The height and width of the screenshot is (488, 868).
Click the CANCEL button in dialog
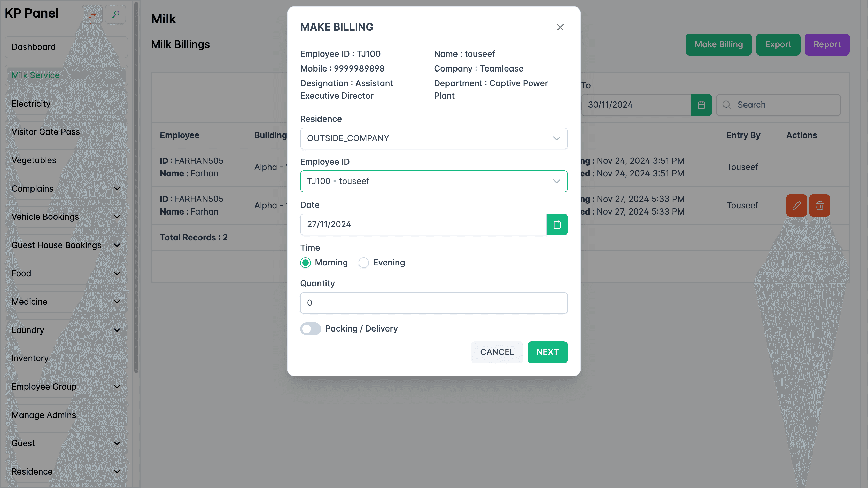pyautogui.click(x=497, y=352)
